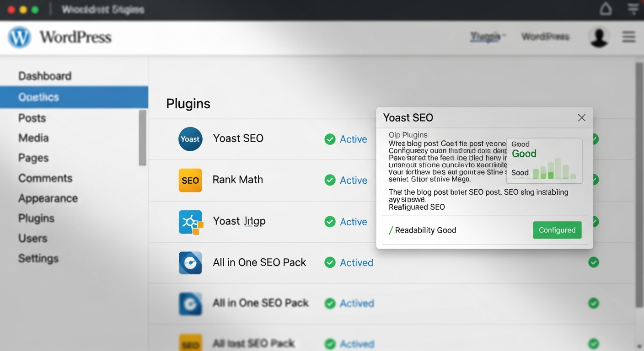The image size is (644, 351).
Task: Open the Appearance menu item
Action: [48, 198]
